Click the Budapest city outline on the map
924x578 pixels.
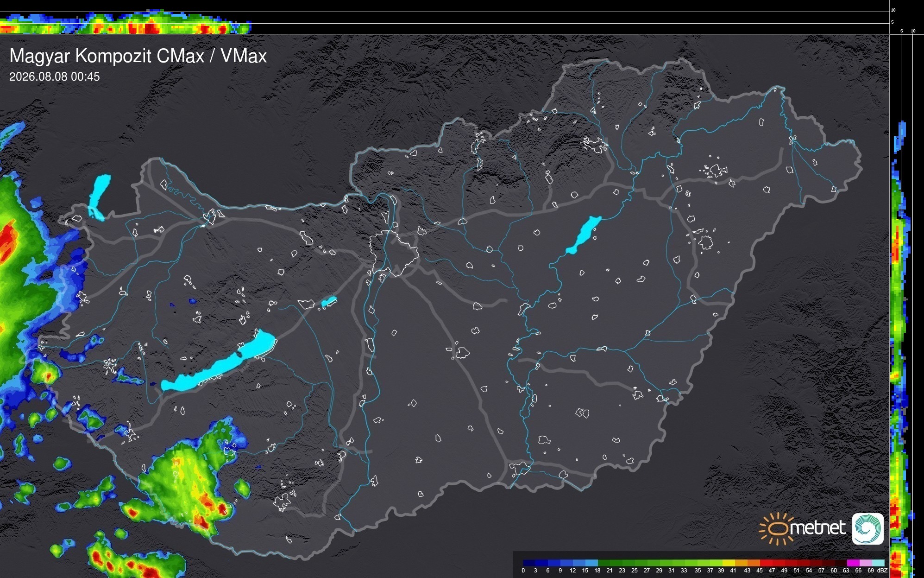click(x=394, y=253)
